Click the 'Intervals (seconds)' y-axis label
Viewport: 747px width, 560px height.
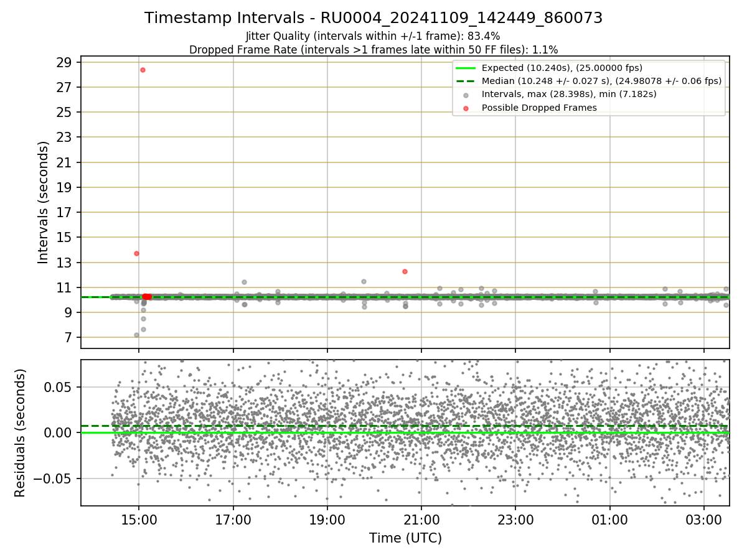point(43,202)
